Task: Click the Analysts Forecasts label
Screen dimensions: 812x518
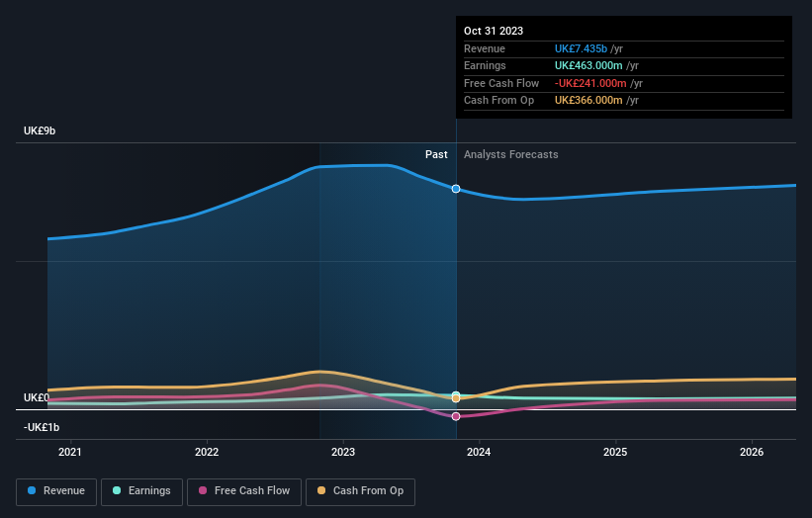Action: coord(511,155)
